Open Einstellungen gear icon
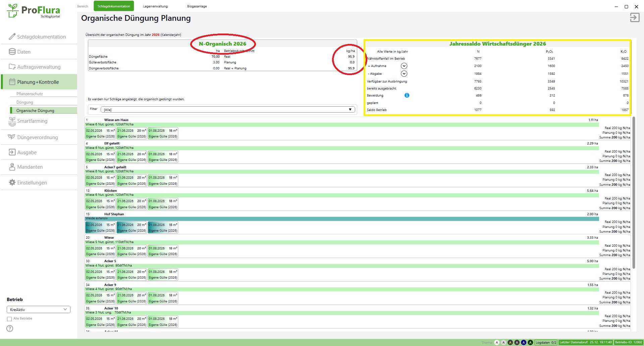This screenshot has height=346, width=644. 12,182
